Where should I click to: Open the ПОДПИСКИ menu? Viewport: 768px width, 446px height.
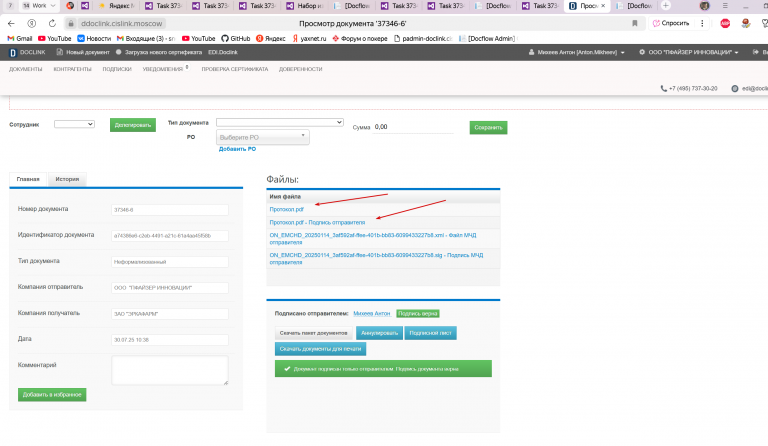point(117,70)
